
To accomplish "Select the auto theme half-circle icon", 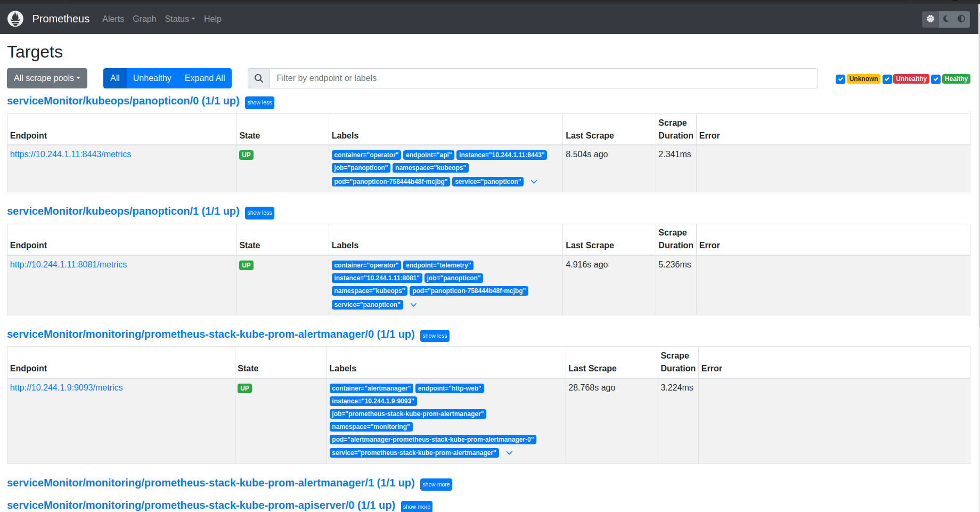I will [962, 19].
